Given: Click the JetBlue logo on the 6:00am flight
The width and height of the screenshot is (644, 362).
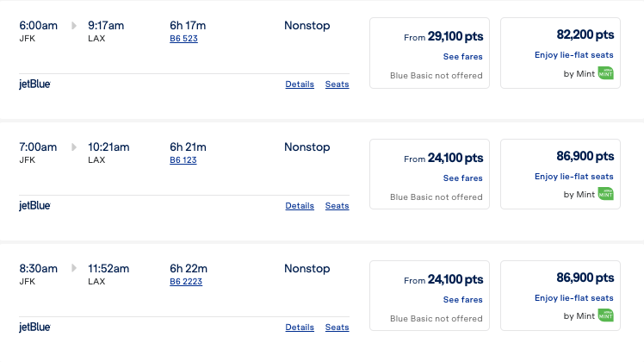Looking at the screenshot, I should pos(35,84).
